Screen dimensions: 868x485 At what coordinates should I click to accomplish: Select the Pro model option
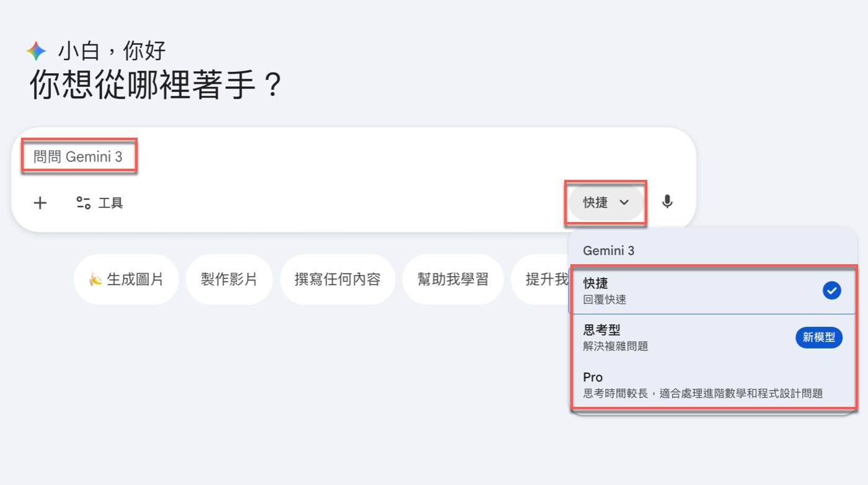(682, 383)
